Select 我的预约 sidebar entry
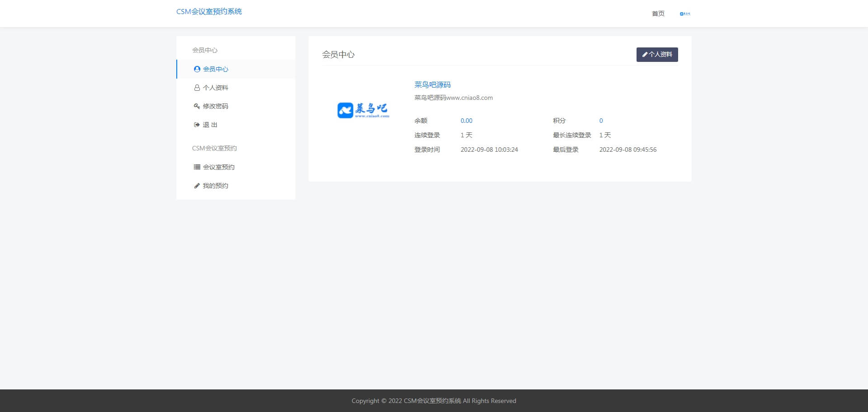868x412 pixels. [x=215, y=185]
